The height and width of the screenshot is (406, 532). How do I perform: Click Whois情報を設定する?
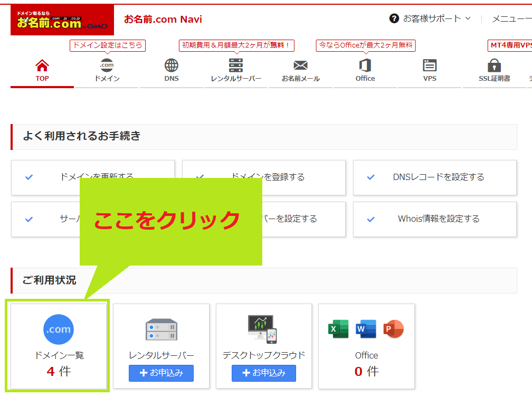point(434,219)
